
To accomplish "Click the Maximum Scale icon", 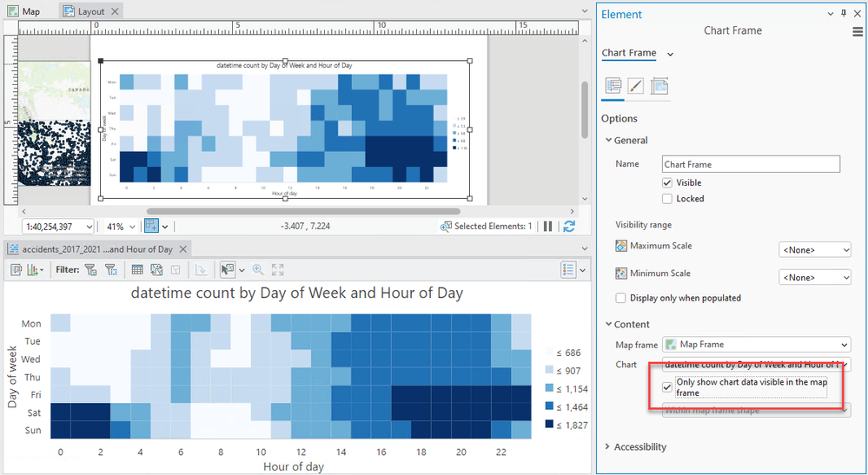I will [x=621, y=246].
